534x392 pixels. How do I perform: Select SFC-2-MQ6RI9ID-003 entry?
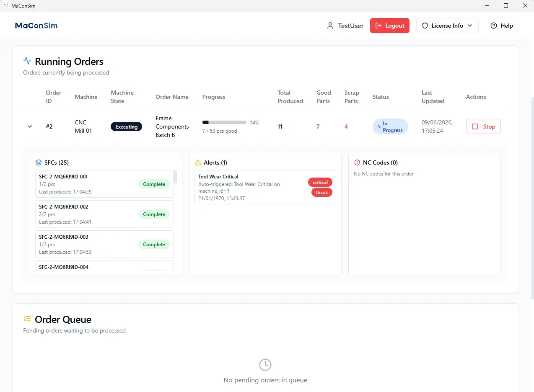(104, 244)
